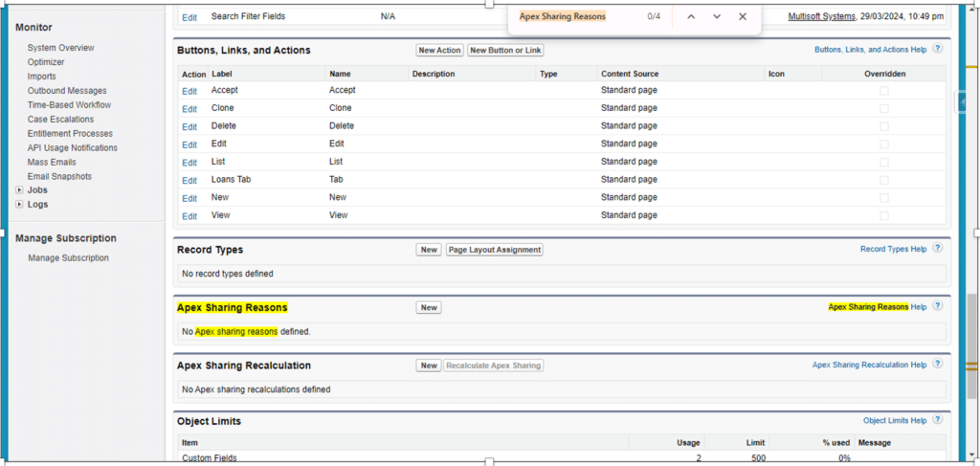Open Object Limits help question-mark icon
The width and height of the screenshot is (980, 466).
tap(938, 420)
